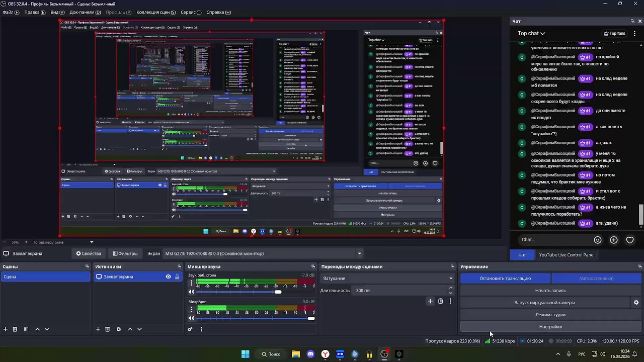Click the chat panel vertical scrollbar
The height and width of the screenshot is (362, 644).
tap(641, 214)
